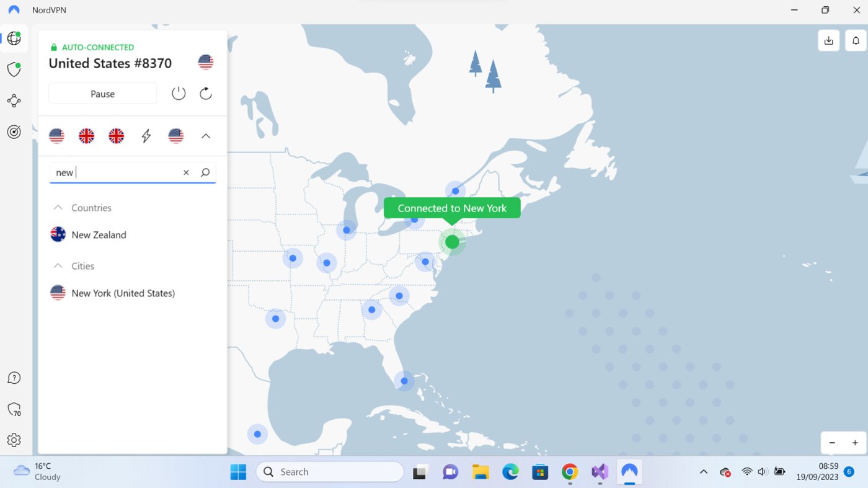
Task: Open Dark Web Monitor target icon
Action: (x=14, y=131)
